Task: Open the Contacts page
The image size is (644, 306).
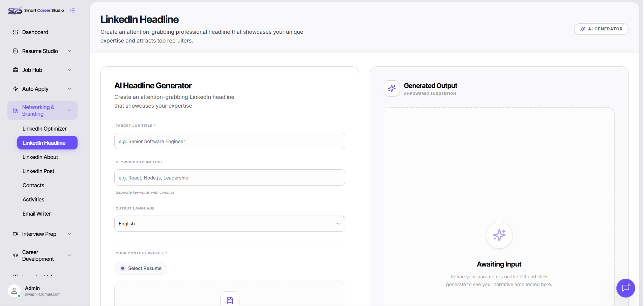Action: [33, 185]
